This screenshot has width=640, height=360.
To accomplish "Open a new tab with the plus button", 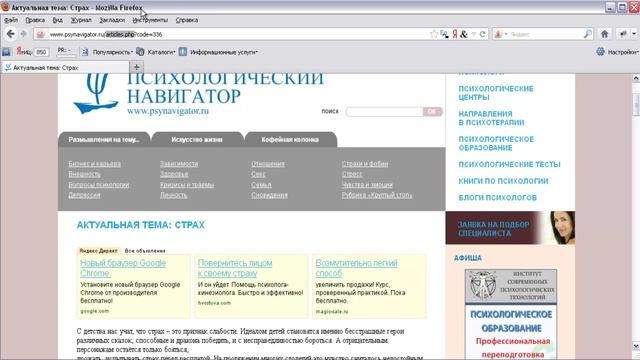I will [136, 67].
